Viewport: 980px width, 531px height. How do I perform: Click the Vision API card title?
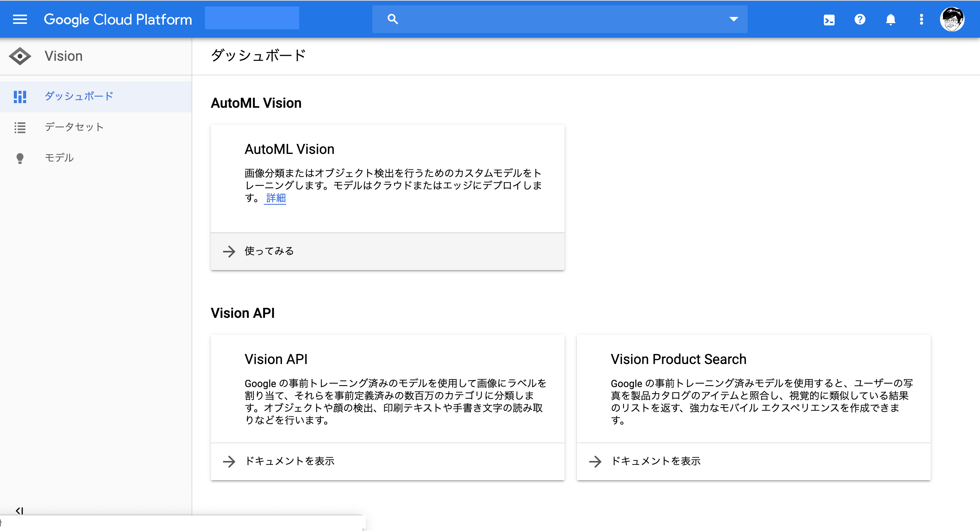point(276,359)
